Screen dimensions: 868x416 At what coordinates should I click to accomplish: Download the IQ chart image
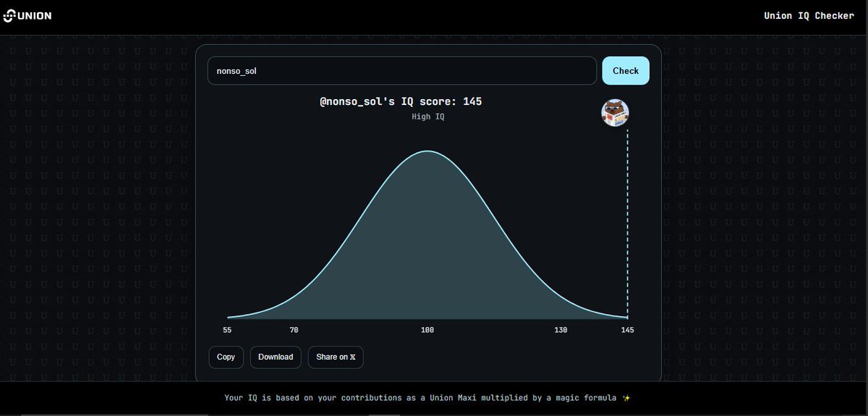pyautogui.click(x=276, y=357)
